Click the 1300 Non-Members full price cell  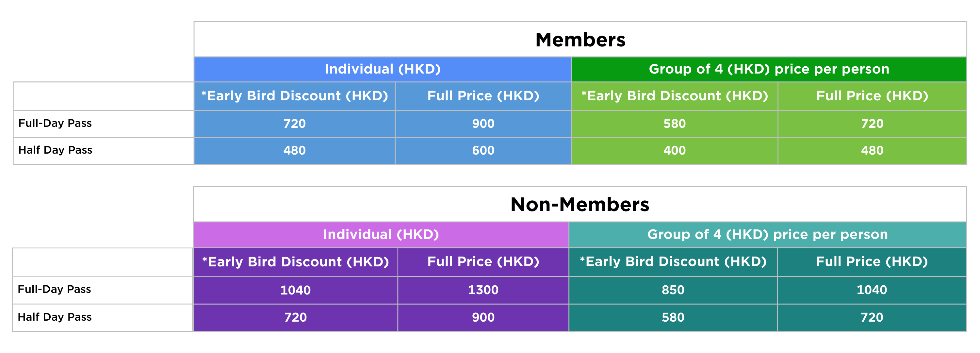tap(483, 290)
